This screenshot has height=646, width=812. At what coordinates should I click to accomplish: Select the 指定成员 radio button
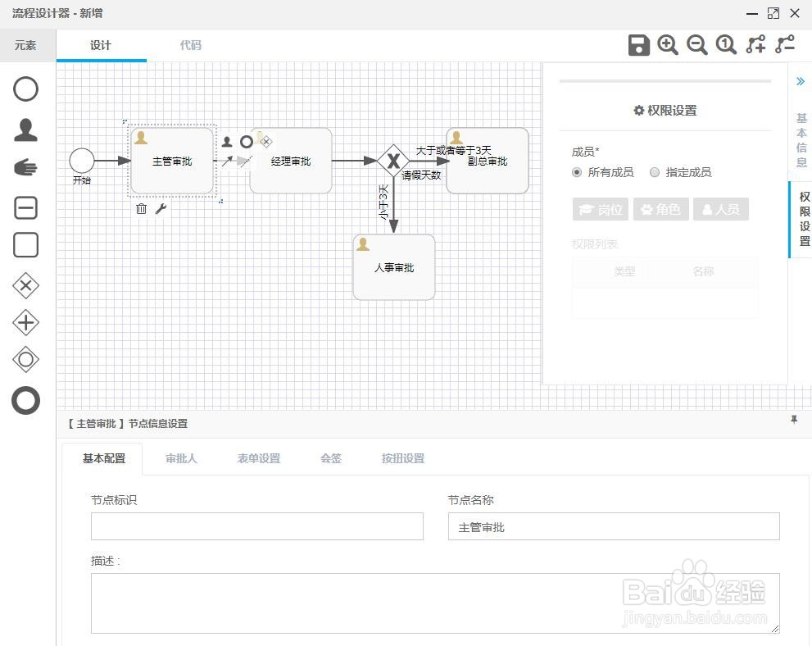pos(655,172)
